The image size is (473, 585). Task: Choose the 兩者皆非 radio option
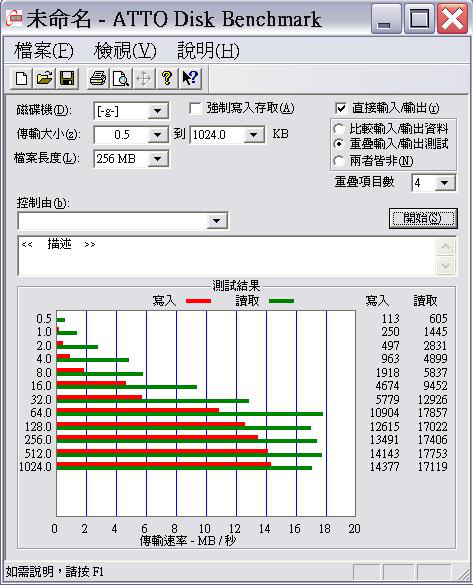pyautogui.click(x=339, y=161)
